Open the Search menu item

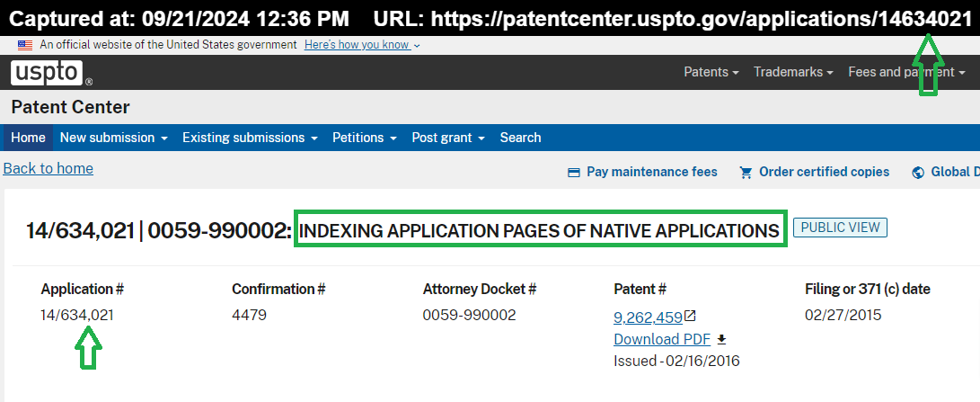521,138
